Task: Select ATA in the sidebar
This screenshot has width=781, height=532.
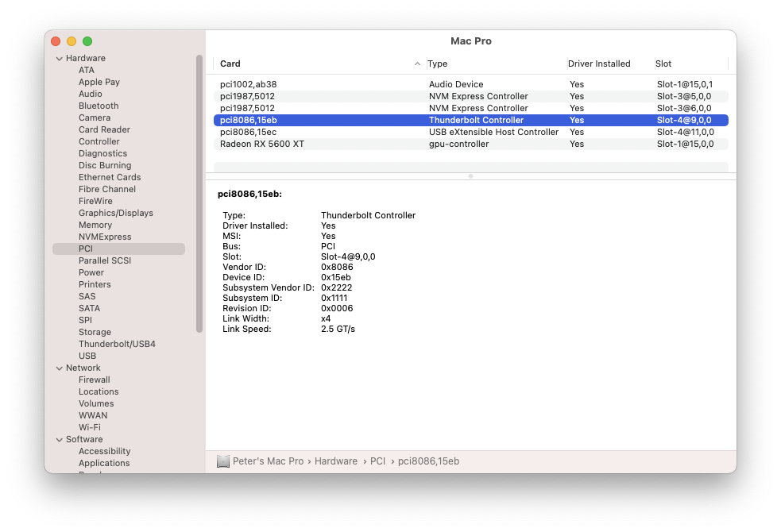Action: coord(86,70)
